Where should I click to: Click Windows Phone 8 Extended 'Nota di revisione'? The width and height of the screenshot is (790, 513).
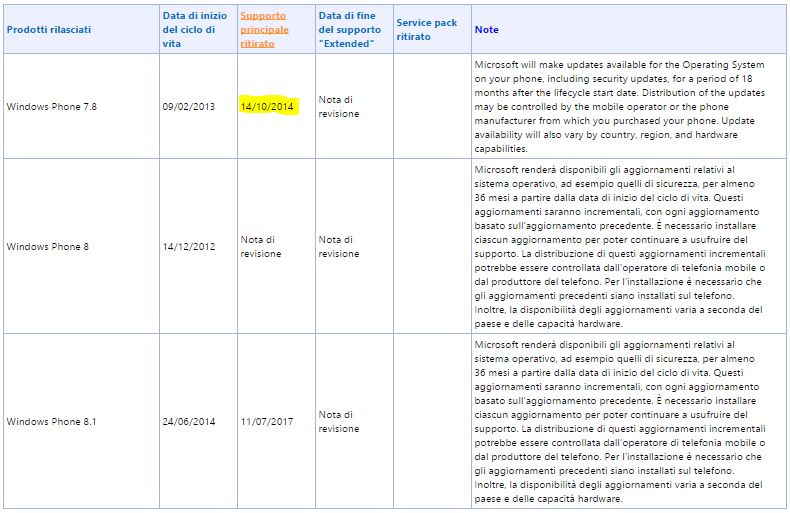[x=339, y=247]
